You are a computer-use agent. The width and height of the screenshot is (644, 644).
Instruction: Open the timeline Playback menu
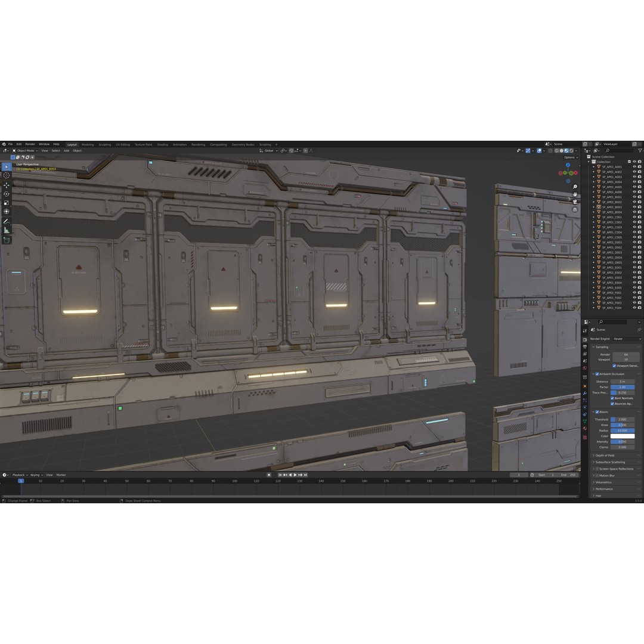tap(19, 475)
